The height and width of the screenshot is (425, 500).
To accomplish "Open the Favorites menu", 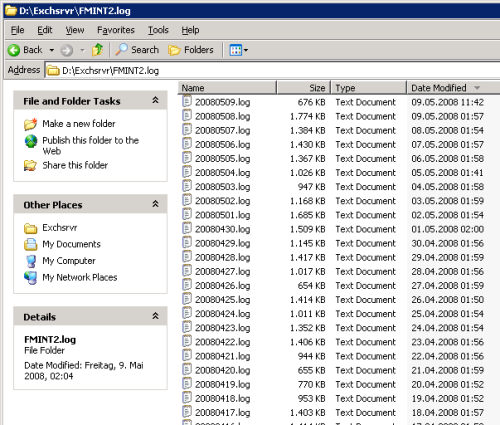I will pos(116,30).
